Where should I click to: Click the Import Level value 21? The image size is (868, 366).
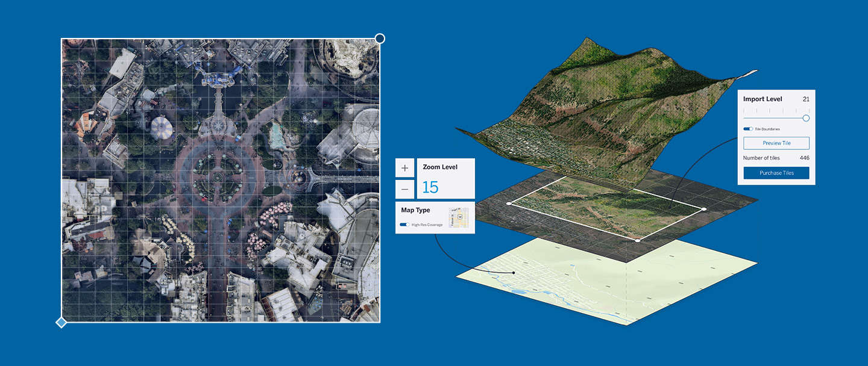coord(806,98)
